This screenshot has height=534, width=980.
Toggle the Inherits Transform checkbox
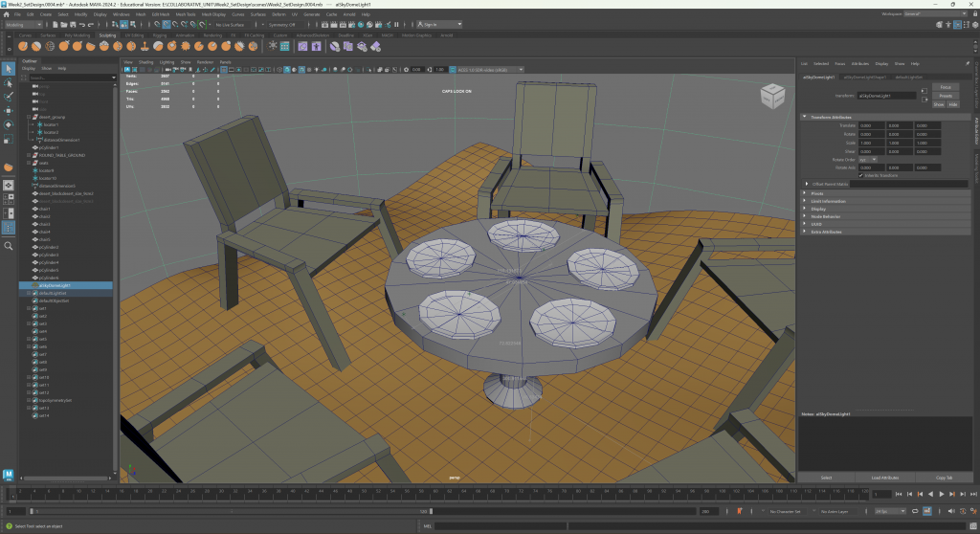(x=862, y=175)
